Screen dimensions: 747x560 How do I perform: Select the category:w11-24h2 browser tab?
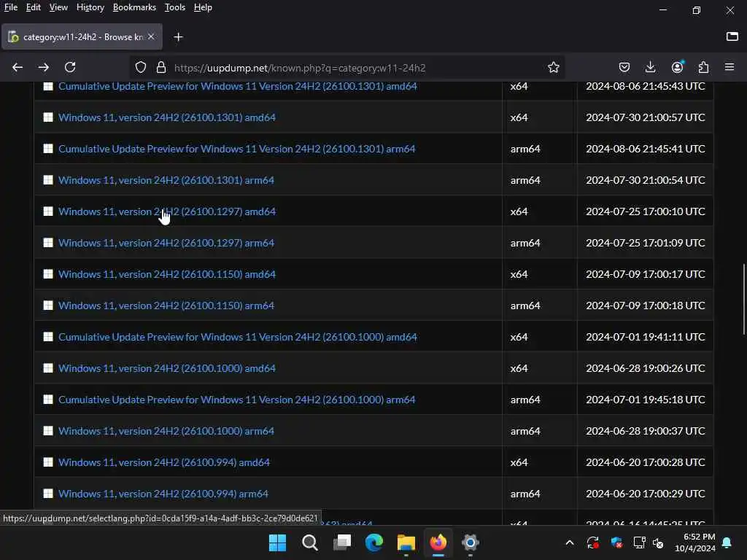[82, 36]
